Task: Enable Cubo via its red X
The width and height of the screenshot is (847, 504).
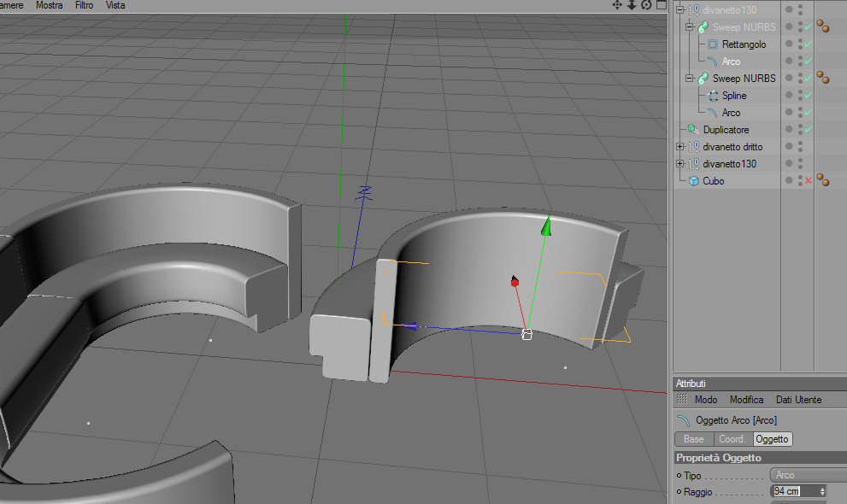Action: (808, 180)
